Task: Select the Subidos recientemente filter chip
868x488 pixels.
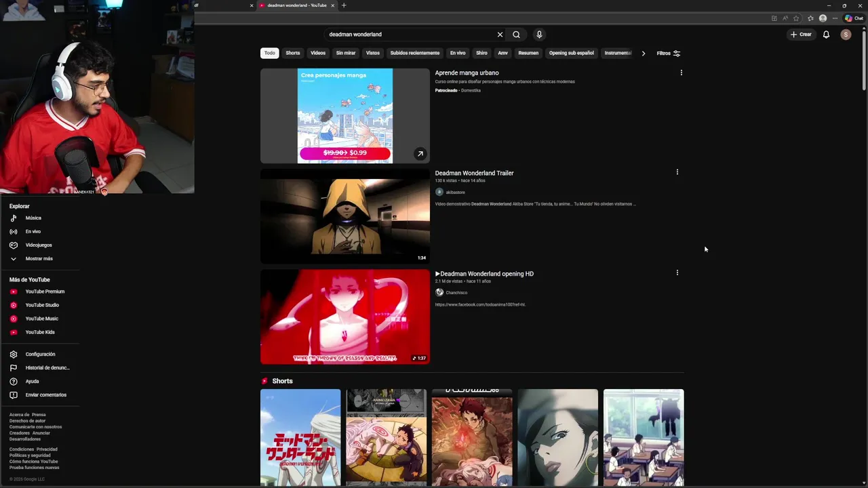Action: point(415,53)
